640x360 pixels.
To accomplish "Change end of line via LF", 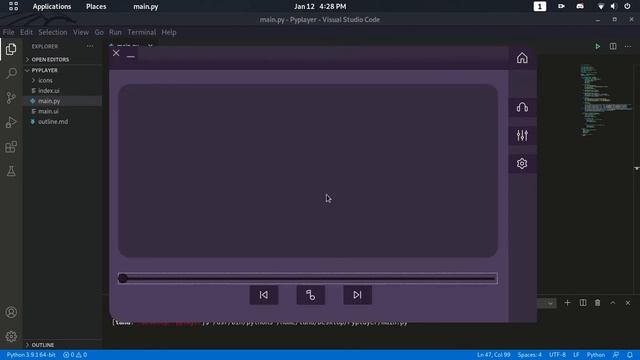I will pos(576,355).
